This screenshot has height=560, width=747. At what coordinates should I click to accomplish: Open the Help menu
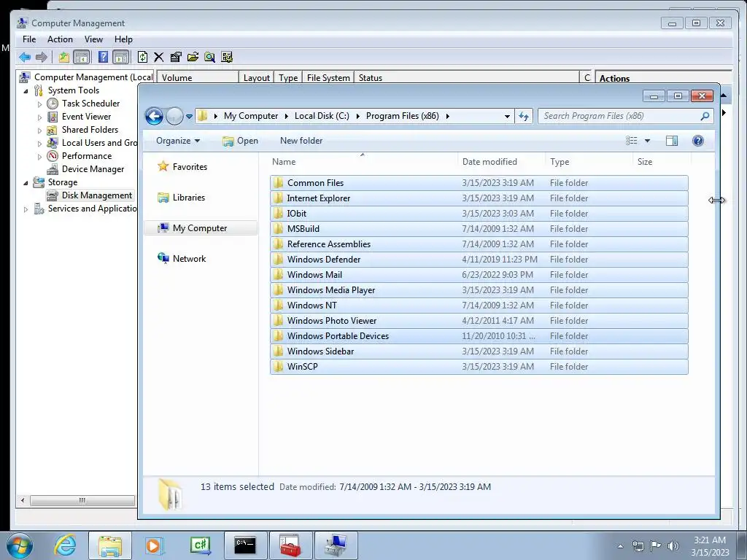tap(123, 39)
